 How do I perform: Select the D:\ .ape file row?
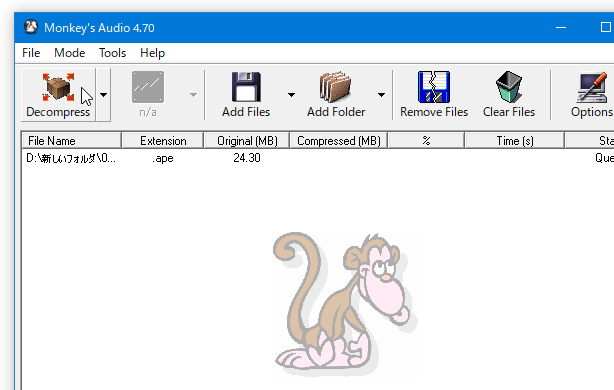point(318,158)
